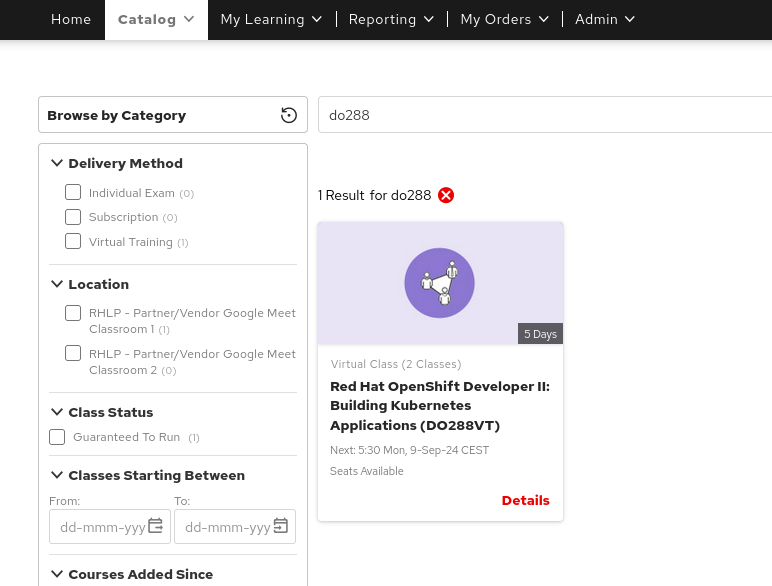Enable the Virtual Training filter checkbox
772x586 pixels.
point(73,241)
